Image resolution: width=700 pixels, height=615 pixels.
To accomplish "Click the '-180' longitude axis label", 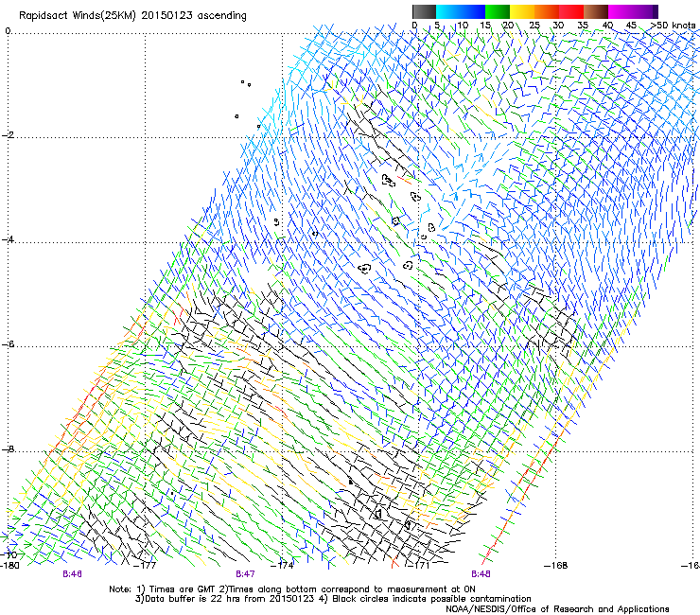I will pyautogui.click(x=10, y=565).
